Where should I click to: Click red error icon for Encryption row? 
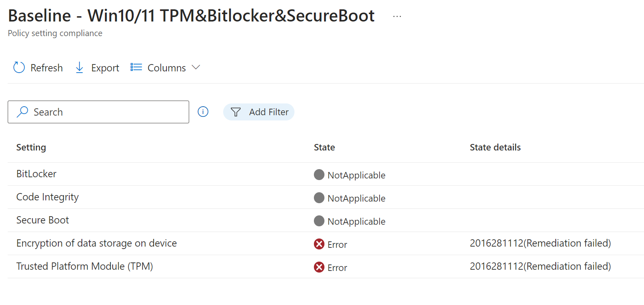pos(319,244)
